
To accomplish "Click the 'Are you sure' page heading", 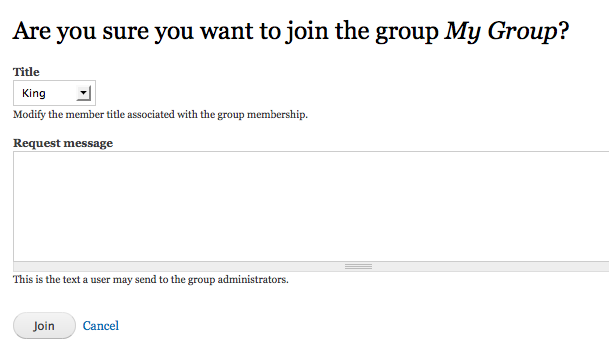I will (291, 31).
